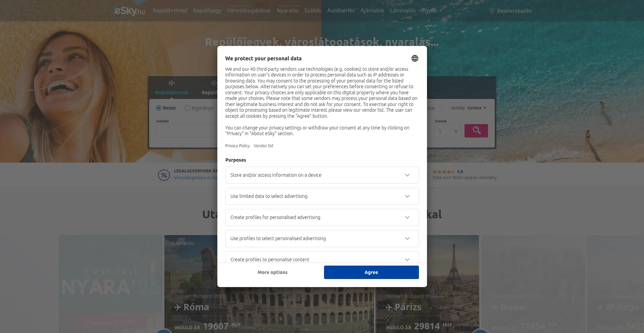Click the Agree button
This screenshot has width=644, height=333.
(371, 272)
